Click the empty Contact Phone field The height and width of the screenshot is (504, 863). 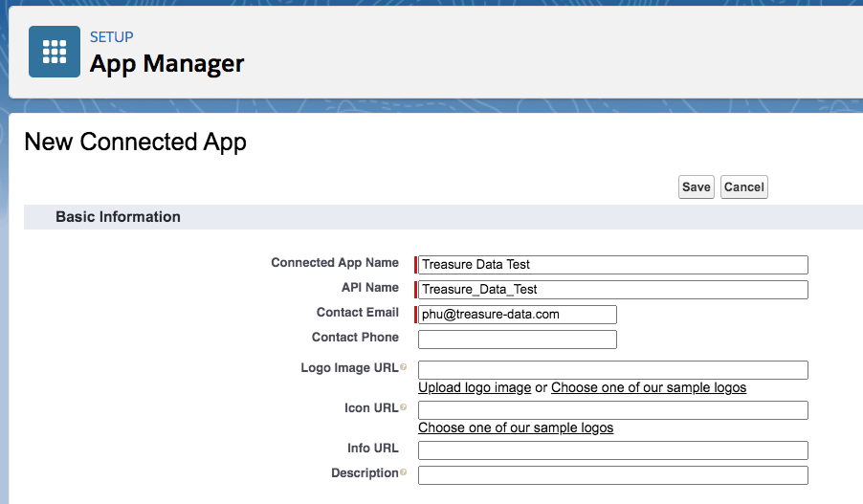click(518, 340)
